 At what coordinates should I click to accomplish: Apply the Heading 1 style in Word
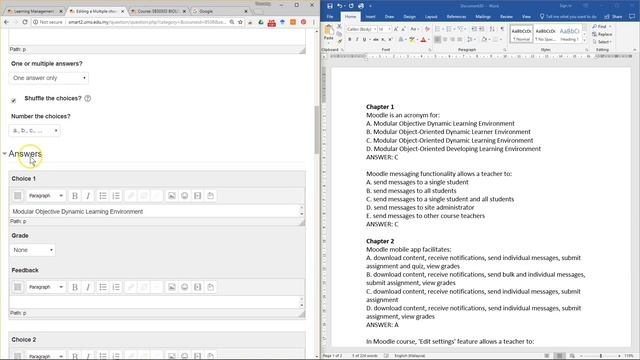(x=569, y=34)
